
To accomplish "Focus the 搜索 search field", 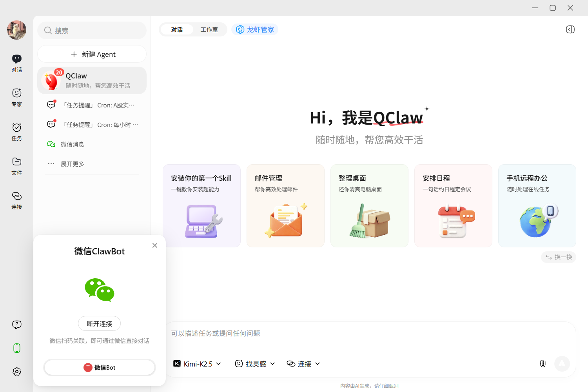I will [x=92, y=31].
